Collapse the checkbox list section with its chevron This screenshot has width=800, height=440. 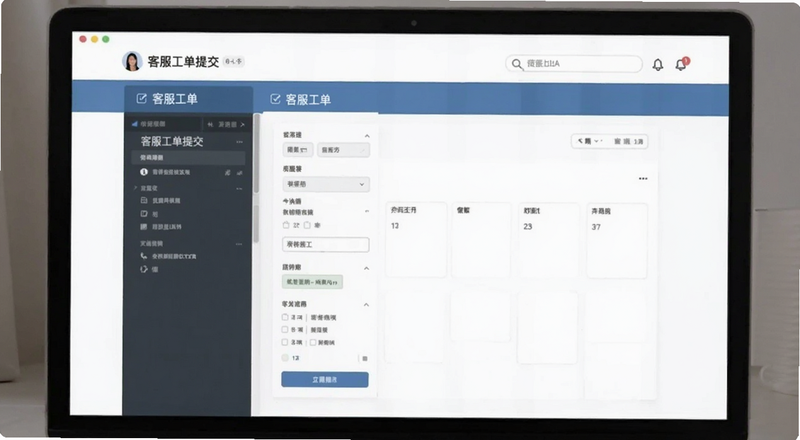click(x=366, y=305)
